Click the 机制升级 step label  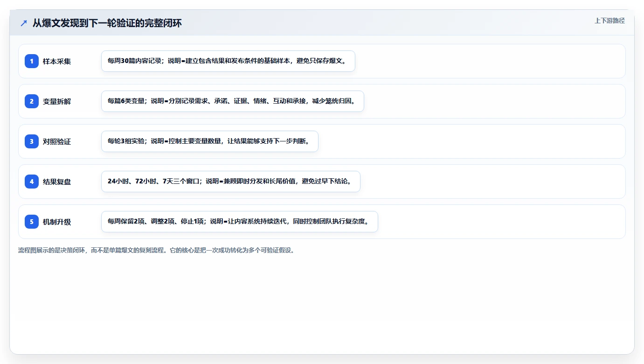(x=57, y=222)
